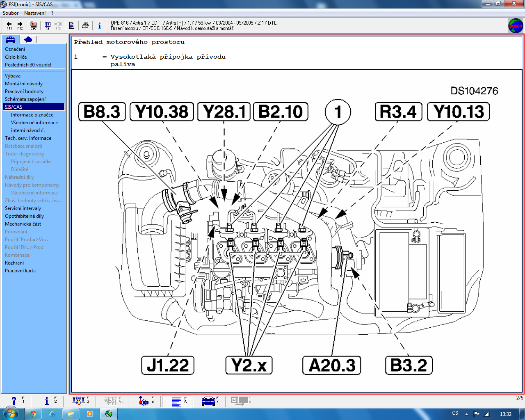
Task: Click the F10 tree structure toolbar icon
Action: pos(58,25)
